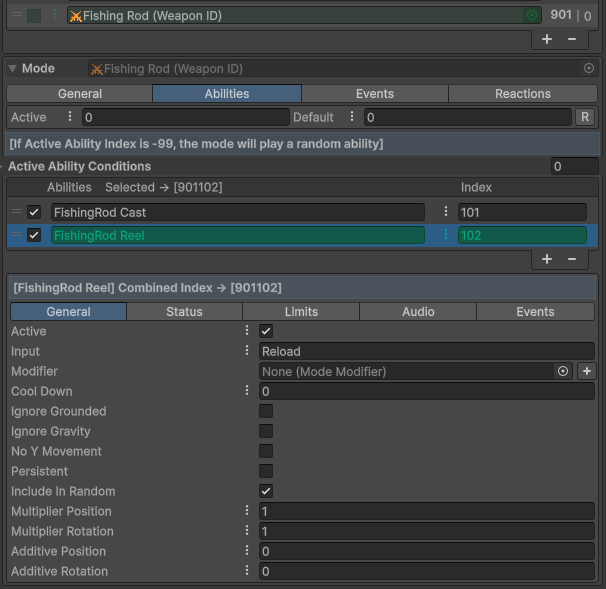Viewport: 606px width, 589px height.
Task: Open the three-dot menu beside Input property
Action: [x=247, y=351]
